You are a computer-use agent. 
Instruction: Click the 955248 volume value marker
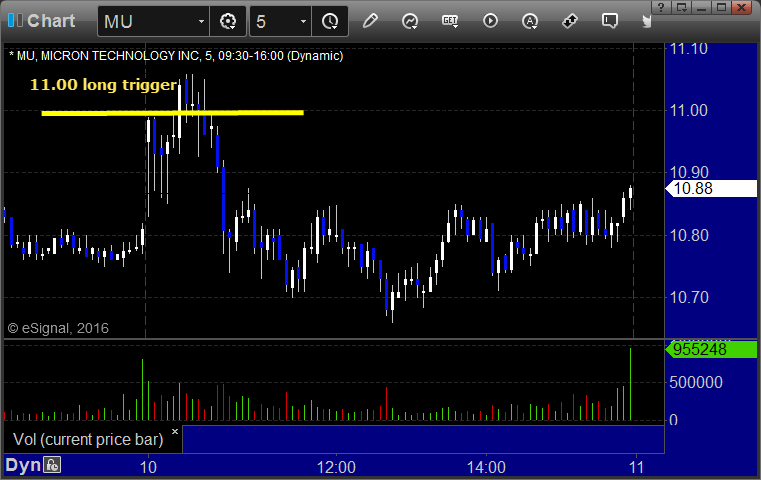pyautogui.click(x=711, y=349)
